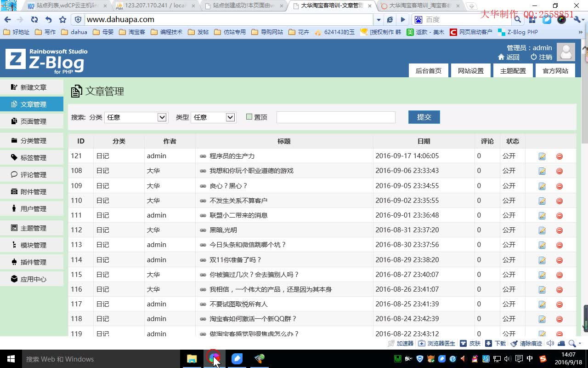588x368 pixels.
Task: Reload the page with refresh icon
Action: point(34,20)
